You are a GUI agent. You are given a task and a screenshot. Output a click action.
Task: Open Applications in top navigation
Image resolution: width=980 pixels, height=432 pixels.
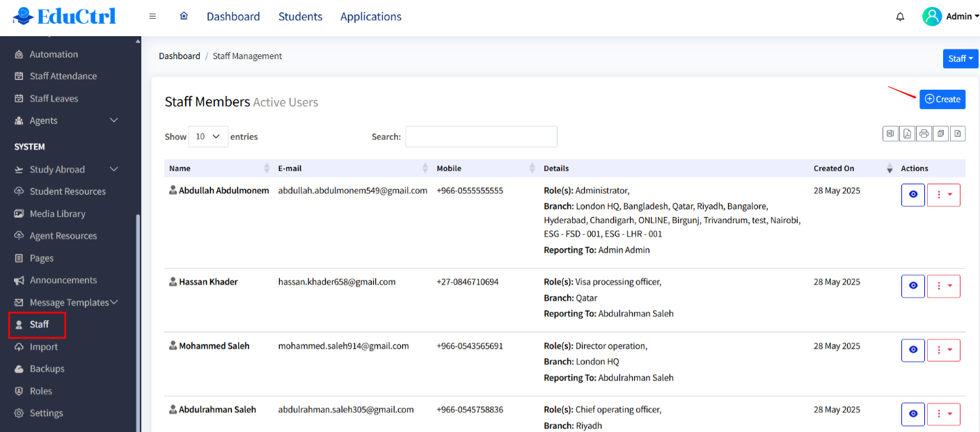tap(370, 17)
